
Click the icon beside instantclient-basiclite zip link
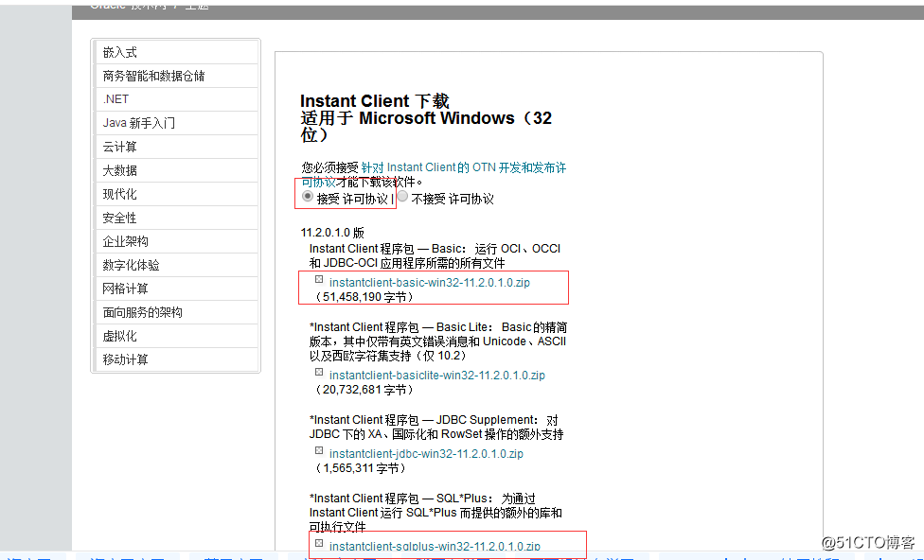pos(319,372)
